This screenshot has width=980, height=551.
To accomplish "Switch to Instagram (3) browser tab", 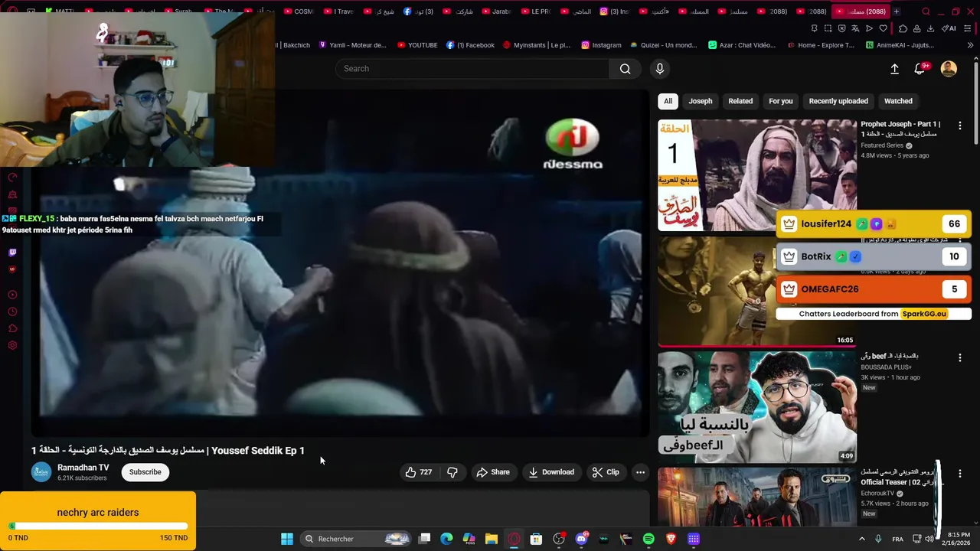I will pos(614,11).
